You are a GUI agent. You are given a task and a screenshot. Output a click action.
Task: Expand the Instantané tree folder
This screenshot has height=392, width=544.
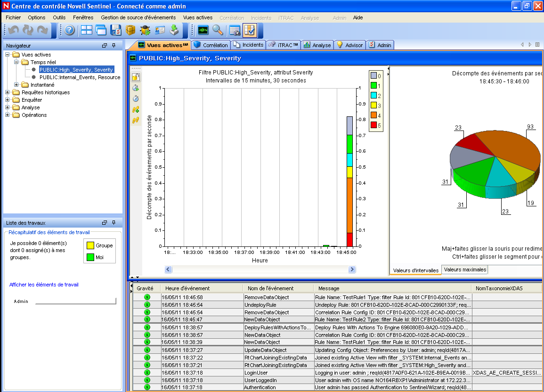coord(16,85)
